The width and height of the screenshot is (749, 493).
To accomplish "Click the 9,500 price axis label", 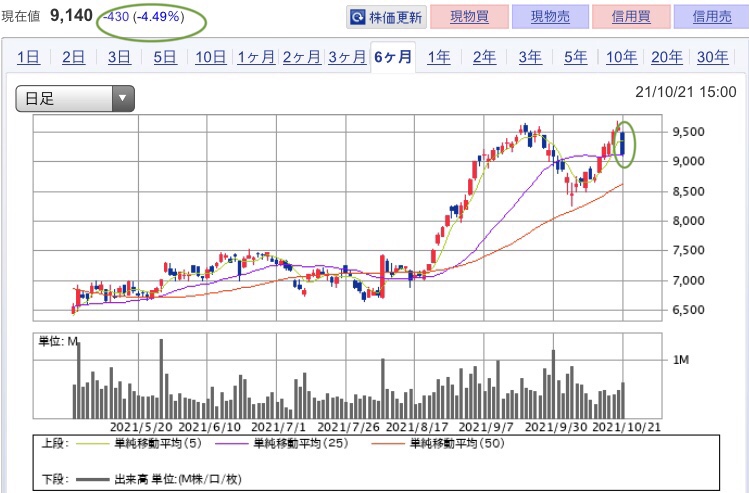I will [688, 132].
